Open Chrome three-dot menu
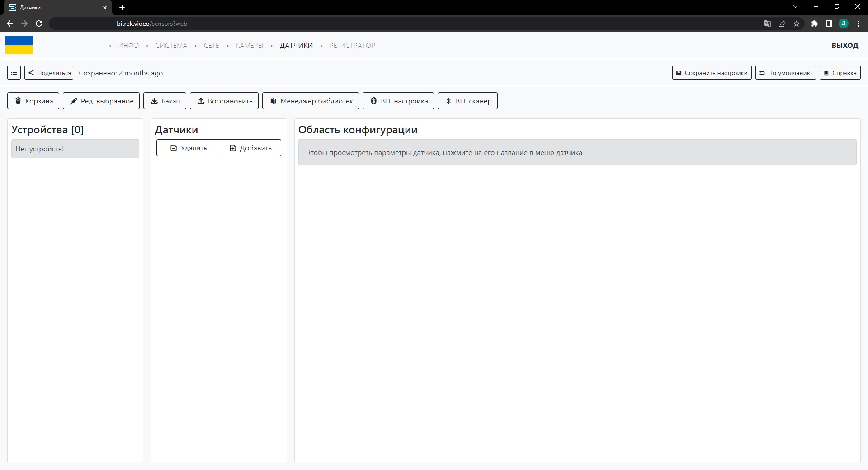 click(858, 23)
